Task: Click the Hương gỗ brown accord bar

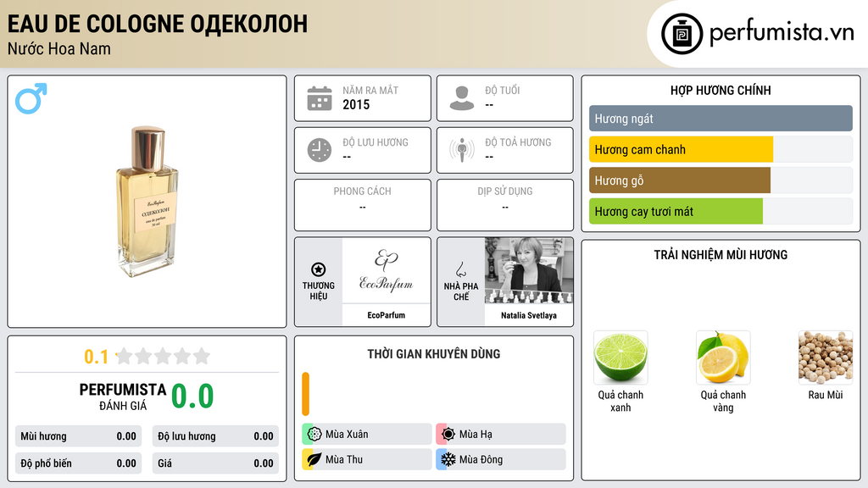Action: (x=680, y=180)
